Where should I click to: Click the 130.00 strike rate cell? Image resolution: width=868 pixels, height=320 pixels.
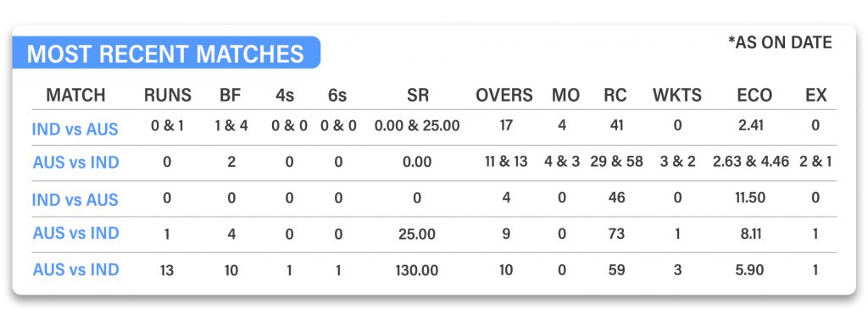point(417,270)
